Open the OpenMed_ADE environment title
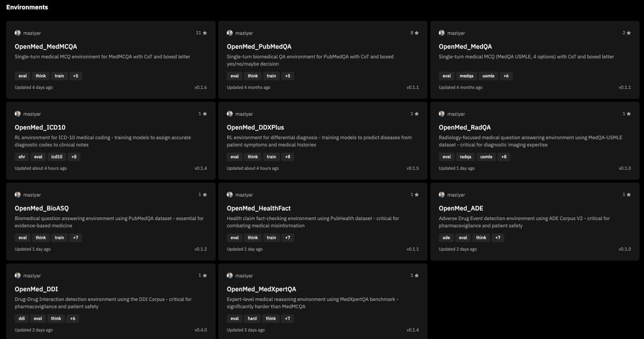Image resolution: width=644 pixels, height=339 pixels. coord(461,208)
